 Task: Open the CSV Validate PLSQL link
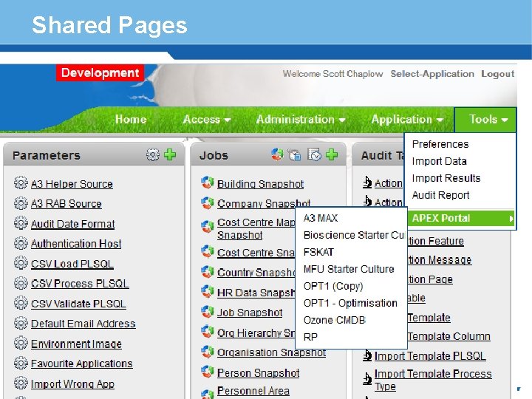click(x=78, y=304)
